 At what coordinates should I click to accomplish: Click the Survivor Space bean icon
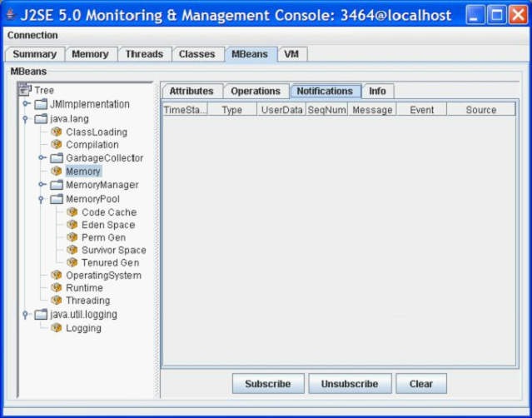pyautogui.click(x=72, y=250)
